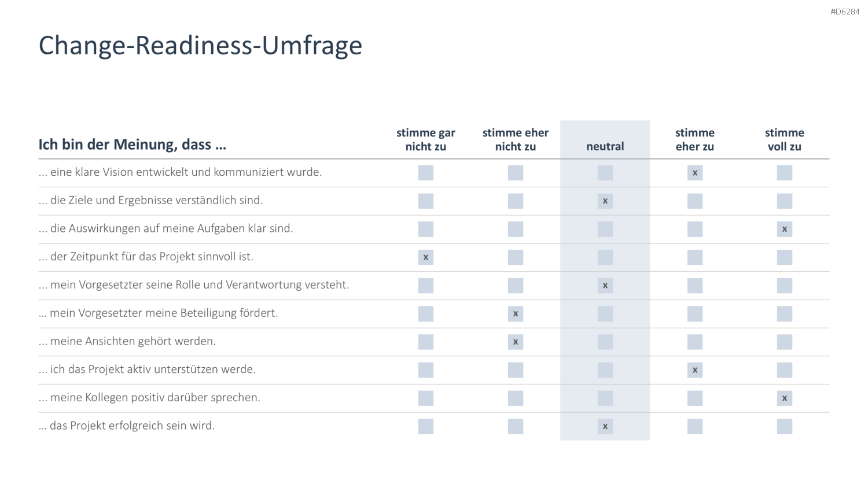The width and height of the screenshot is (868, 488).
Task: Tick 'stimme gar nicht zu' for Ziele und Ergebnisse
Action: coord(425,201)
